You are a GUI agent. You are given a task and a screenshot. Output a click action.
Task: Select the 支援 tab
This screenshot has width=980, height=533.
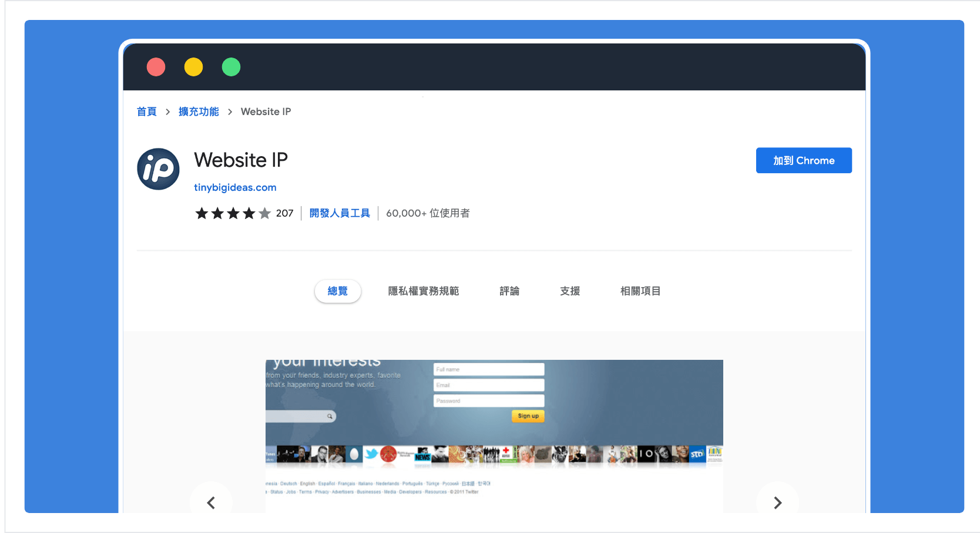click(x=569, y=291)
